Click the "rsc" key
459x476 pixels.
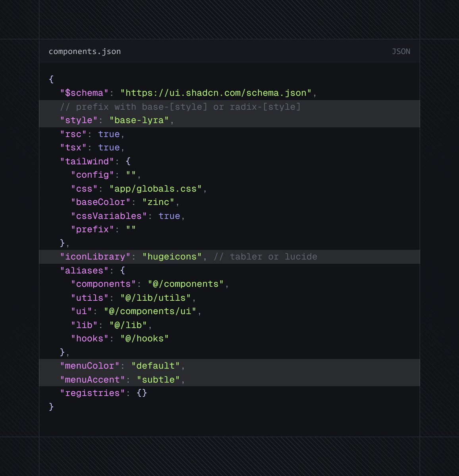[x=73, y=134]
